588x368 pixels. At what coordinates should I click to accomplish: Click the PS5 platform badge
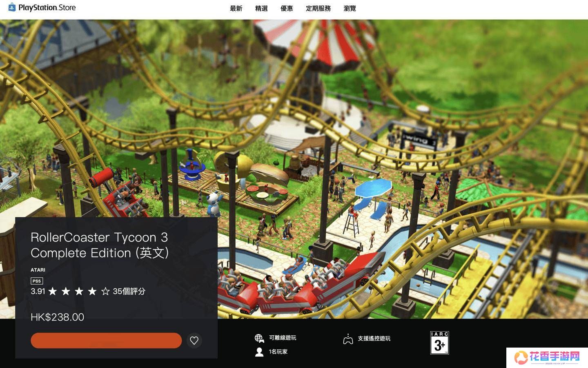37,281
